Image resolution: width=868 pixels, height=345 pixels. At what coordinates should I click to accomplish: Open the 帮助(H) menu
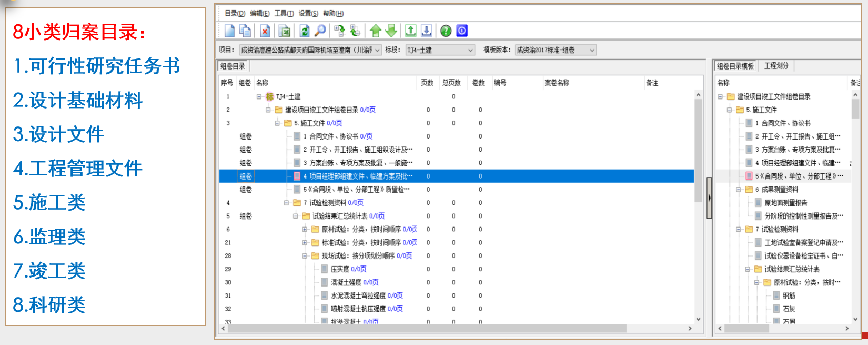click(x=334, y=13)
